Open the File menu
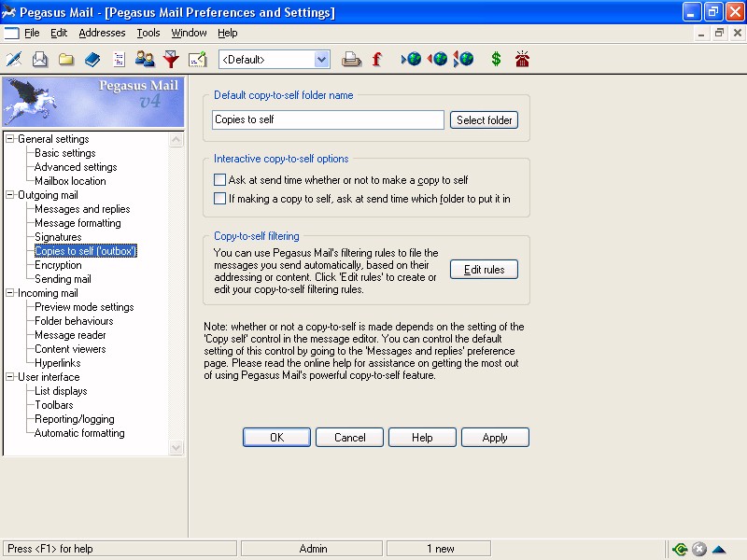Screen dimensions: 747x560 tap(32, 33)
